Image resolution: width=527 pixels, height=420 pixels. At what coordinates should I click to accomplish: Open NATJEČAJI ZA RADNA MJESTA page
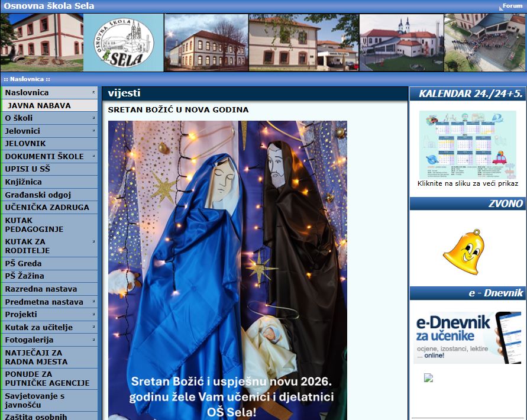pos(37,357)
